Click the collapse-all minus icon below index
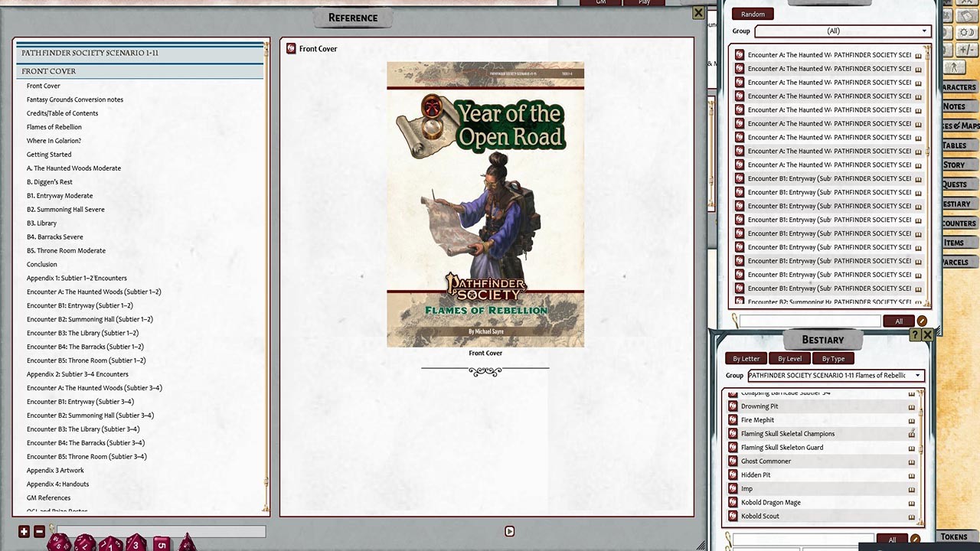Screen dimensions: 980x551 [39, 531]
